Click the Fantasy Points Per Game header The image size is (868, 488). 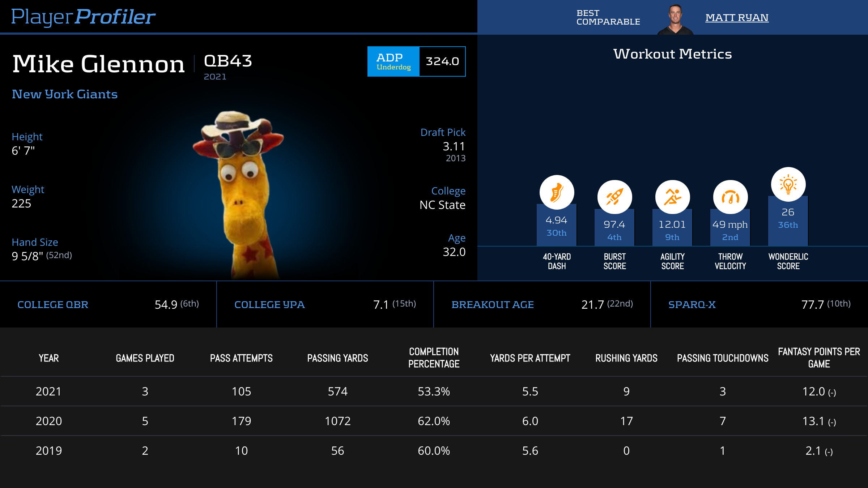[819, 358]
